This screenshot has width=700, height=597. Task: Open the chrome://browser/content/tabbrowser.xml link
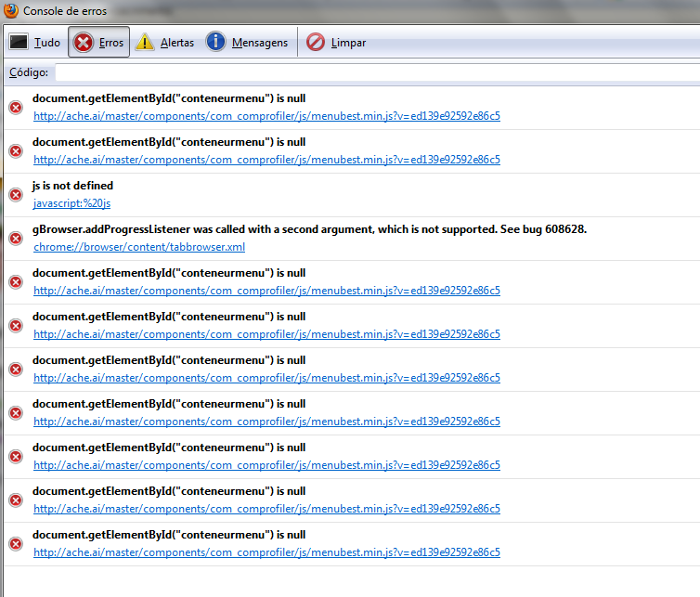(x=139, y=247)
